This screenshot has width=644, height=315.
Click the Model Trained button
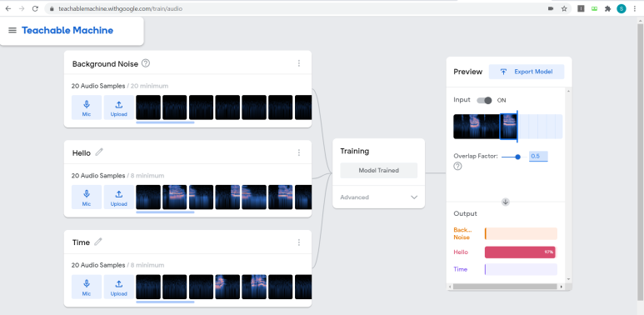click(379, 171)
